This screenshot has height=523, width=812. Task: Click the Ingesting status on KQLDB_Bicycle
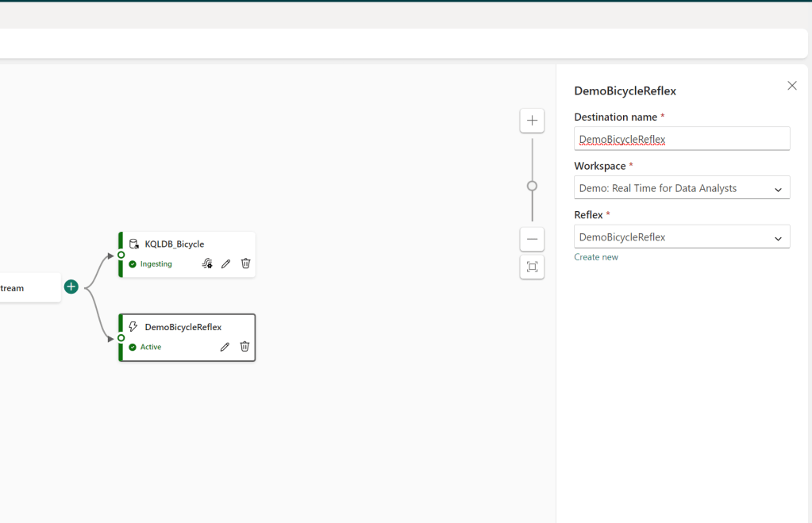click(156, 264)
